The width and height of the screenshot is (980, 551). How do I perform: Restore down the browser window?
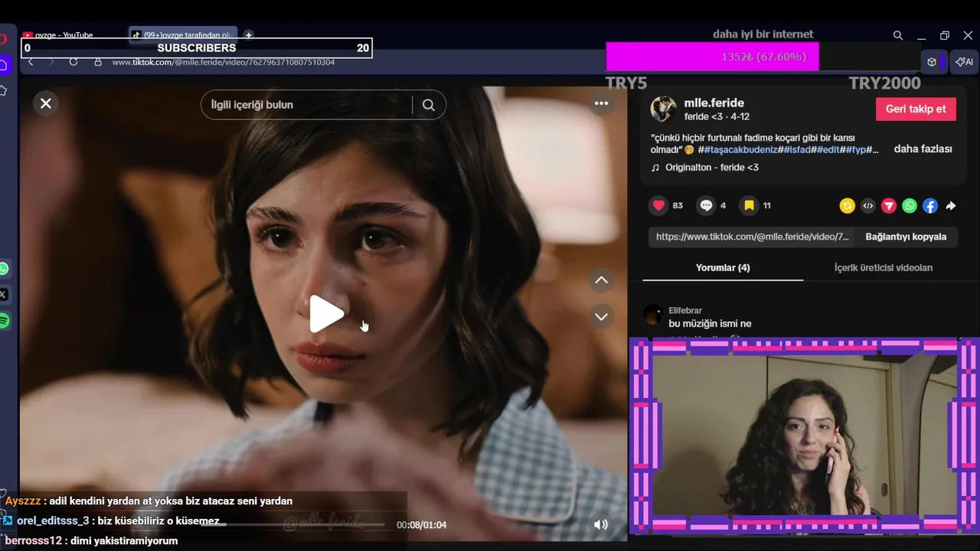coord(945,36)
